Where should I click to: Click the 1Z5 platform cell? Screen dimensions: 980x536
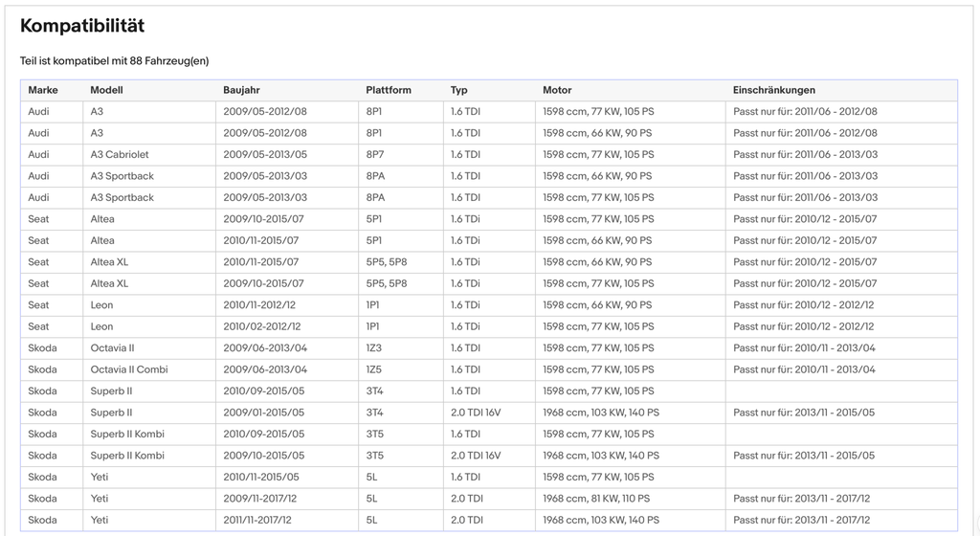(374, 369)
